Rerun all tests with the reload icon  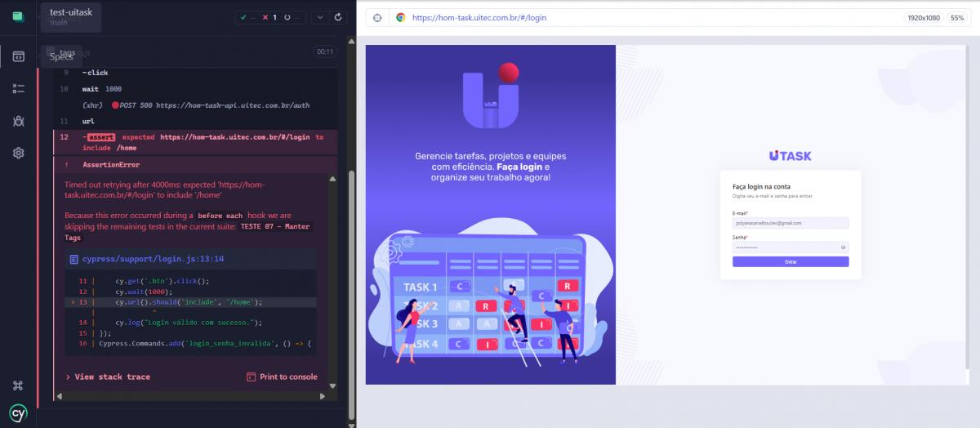pos(338,17)
